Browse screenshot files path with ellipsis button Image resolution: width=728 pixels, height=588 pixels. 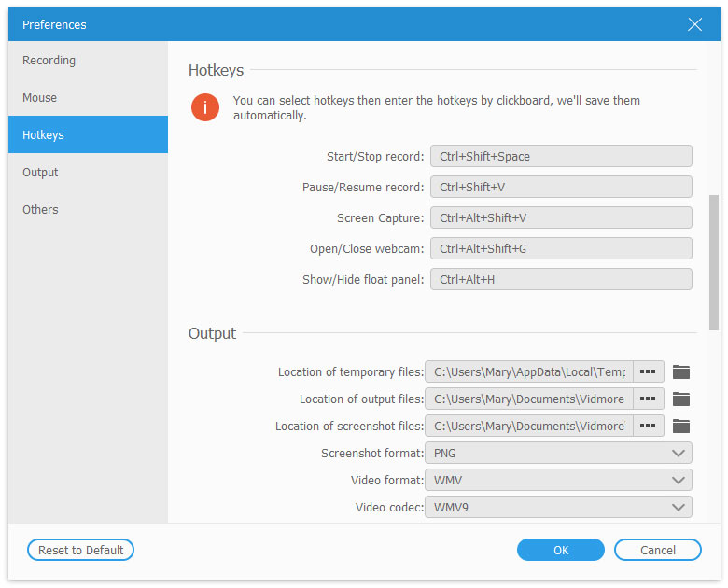648,426
